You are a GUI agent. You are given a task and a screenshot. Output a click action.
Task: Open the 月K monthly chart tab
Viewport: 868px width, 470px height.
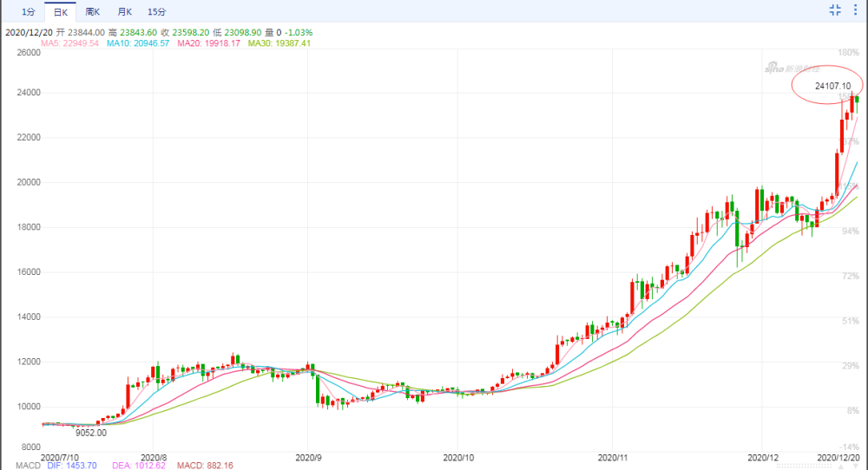coord(124,11)
